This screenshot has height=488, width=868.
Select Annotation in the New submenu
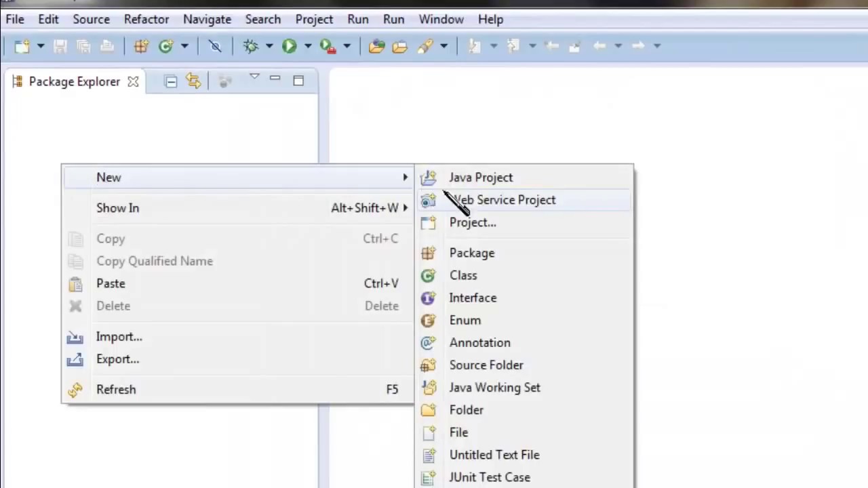pyautogui.click(x=524, y=343)
